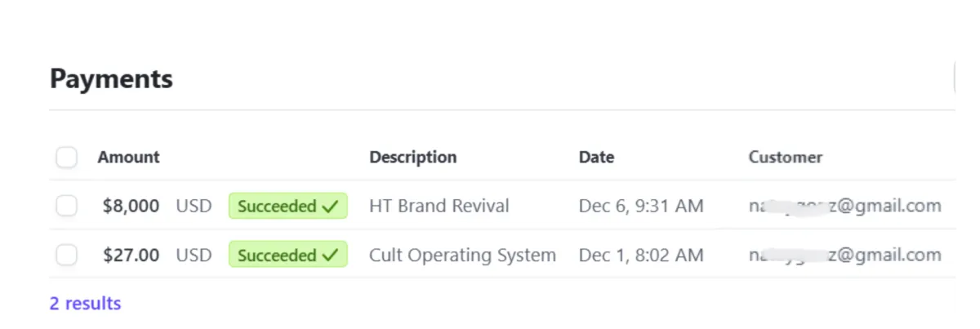Tick the select-all checkbox beside Amount header
This screenshot has width=980, height=329.
point(66,157)
